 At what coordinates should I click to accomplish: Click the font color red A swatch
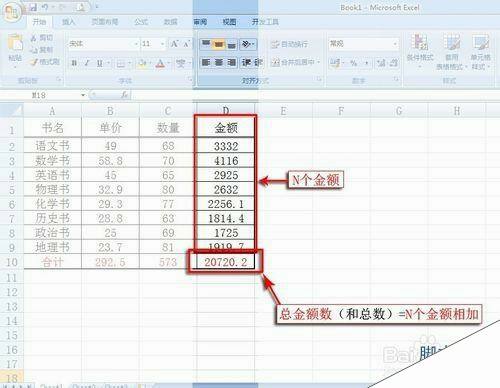(x=160, y=63)
